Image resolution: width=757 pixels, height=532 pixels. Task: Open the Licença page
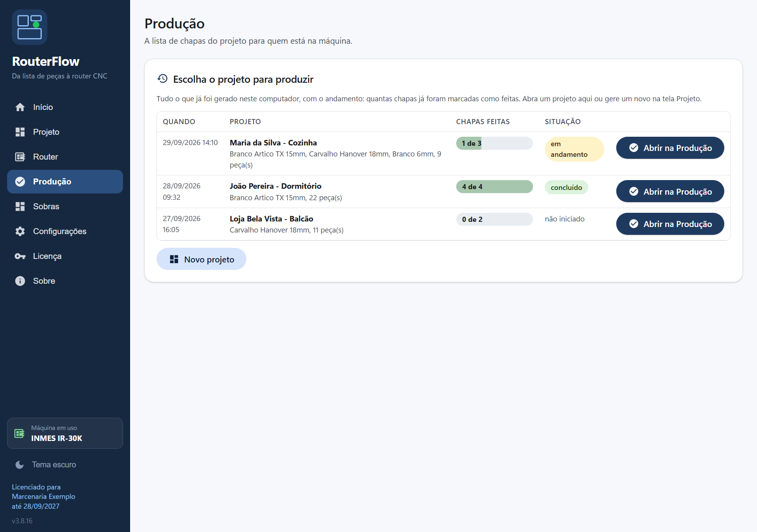65,256
